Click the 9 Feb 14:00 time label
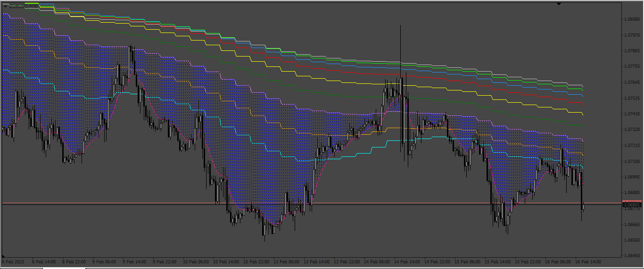The image size is (644, 269). (x=135, y=261)
